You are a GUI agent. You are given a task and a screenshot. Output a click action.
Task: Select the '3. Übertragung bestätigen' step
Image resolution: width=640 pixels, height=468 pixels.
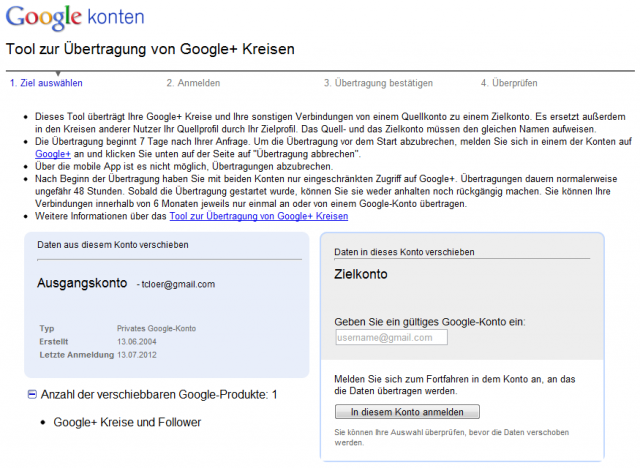(378, 83)
